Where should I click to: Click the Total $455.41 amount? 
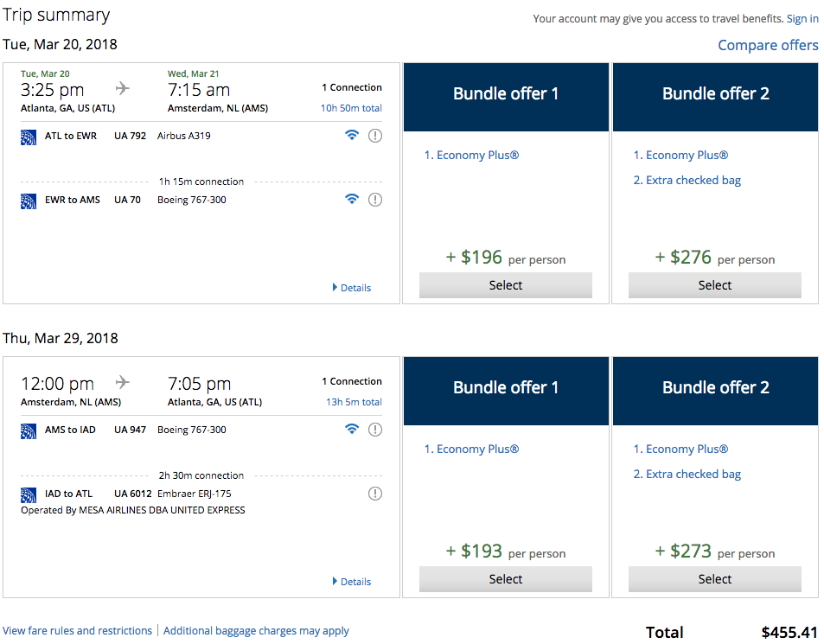(x=789, y=633)
